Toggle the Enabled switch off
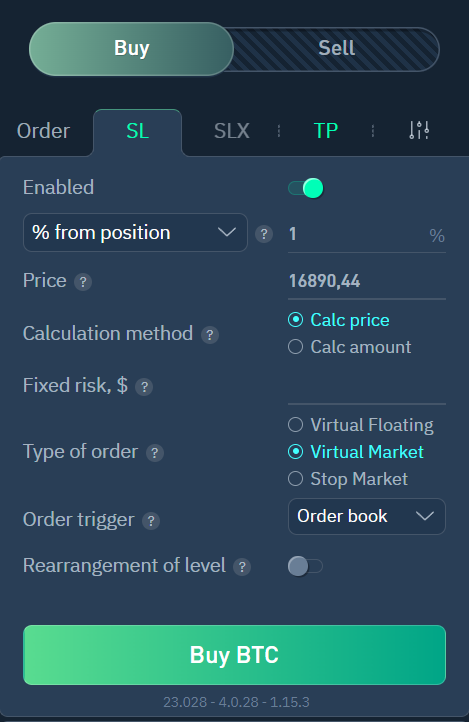This screenshot has width=469, height=722. click(x=306, y=188)
